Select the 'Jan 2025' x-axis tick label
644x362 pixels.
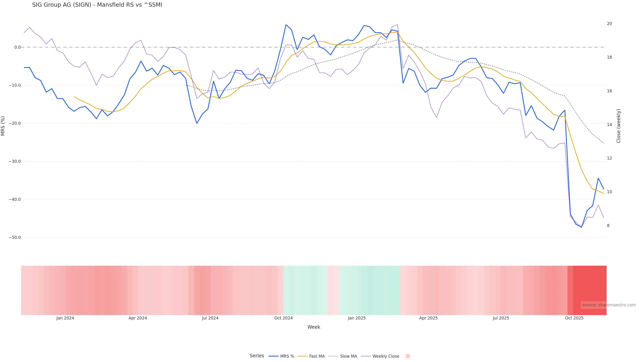click(357, 318)
